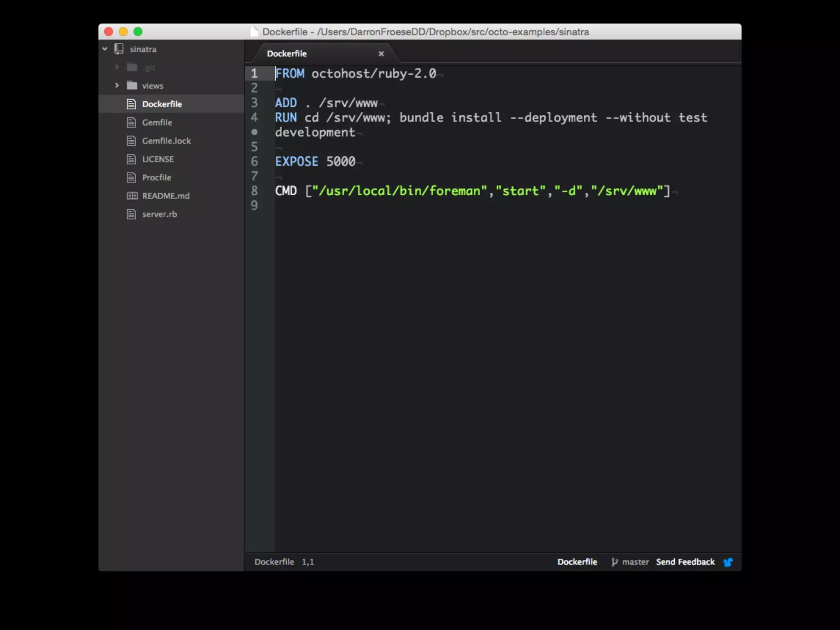
Task: Click the git branch icon beside master
Action: pyautogui.click(x=614, y=562)
